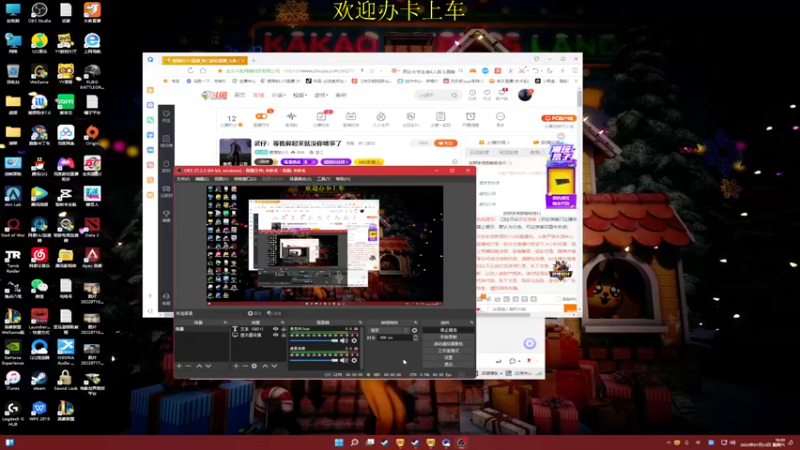This screenshot has width=800, height=450.
Task: Hide the display capture source eye icon
Action: [x=276, y=335]
